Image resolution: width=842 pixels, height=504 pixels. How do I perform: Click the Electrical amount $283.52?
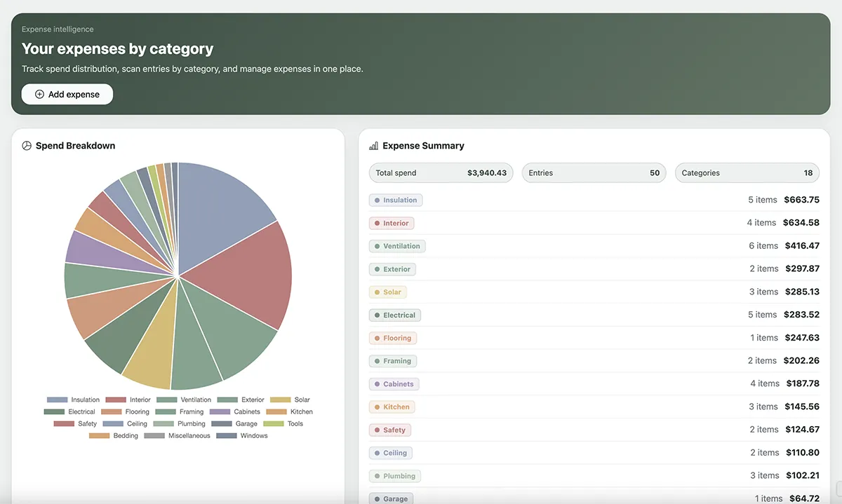click(801, 315)
